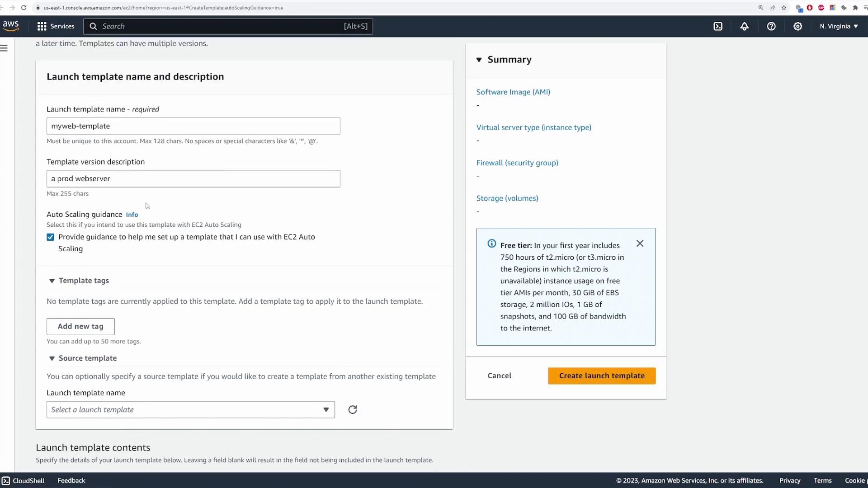This screenshot has width=868, height=488.
Task: Open the help question mark icon
Action: [771, 26]
